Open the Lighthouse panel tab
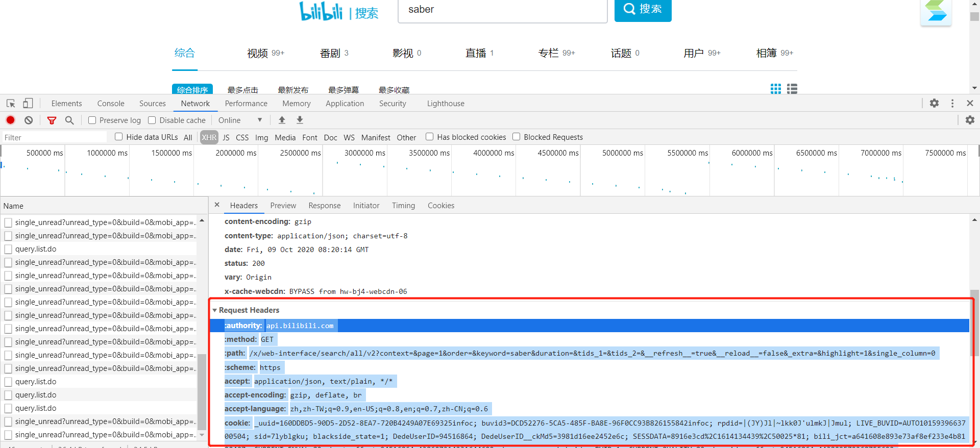Viewport: 980px width, 448px height. (446, 104)
